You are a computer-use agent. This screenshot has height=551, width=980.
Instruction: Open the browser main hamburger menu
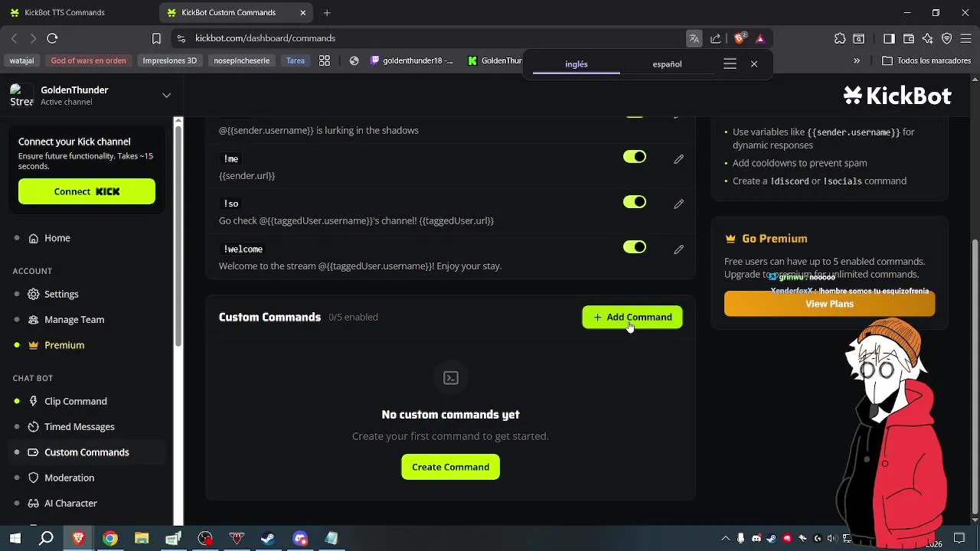coord(966,38)
